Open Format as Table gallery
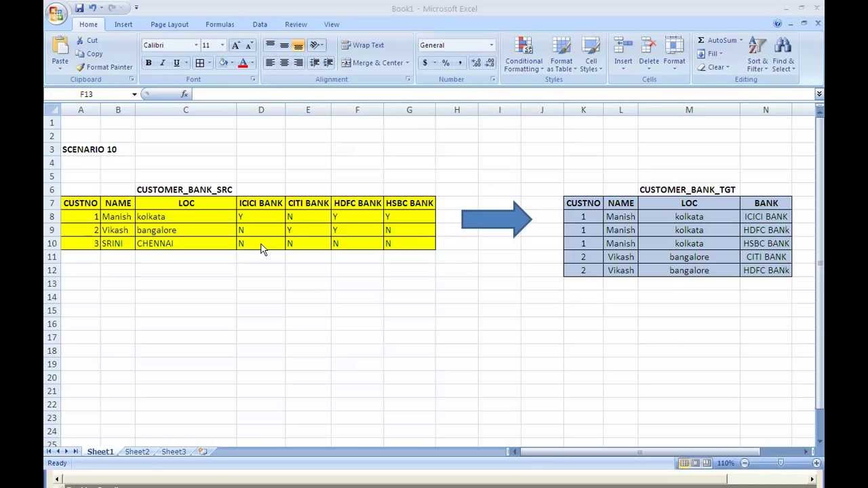This screenshot has width=868, height=488. click(x=561, y=54)
